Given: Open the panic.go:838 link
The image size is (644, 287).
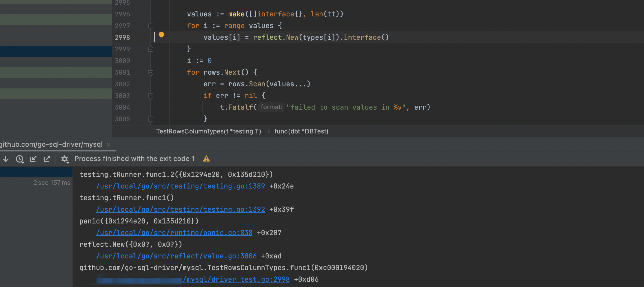Looking at the screenshot, I should 174,233.
